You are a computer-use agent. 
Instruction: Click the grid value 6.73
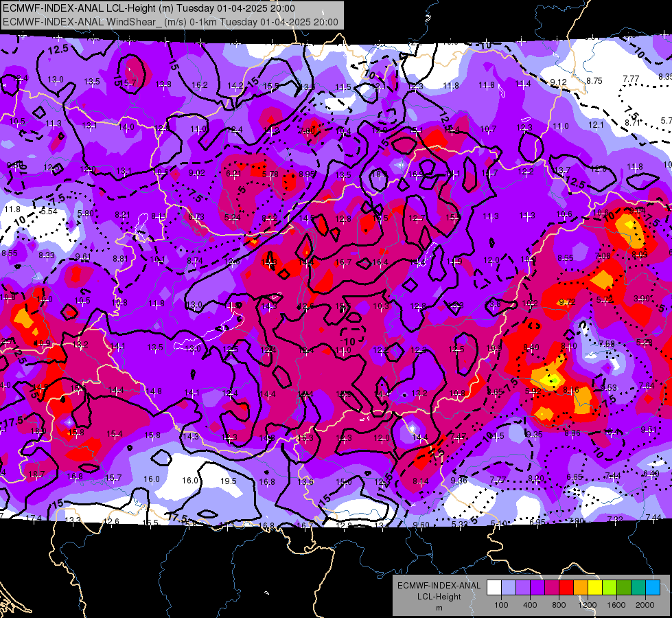tap(196, 217)
